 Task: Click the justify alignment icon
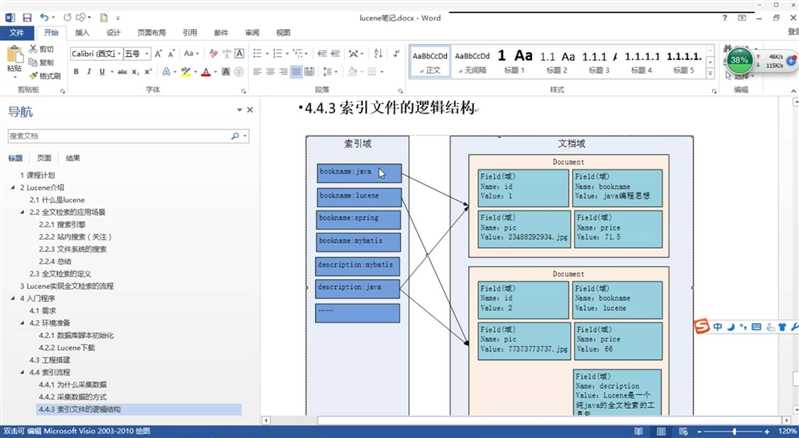click(296, 72)
